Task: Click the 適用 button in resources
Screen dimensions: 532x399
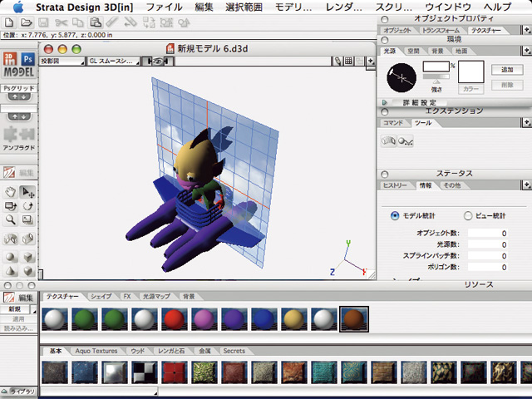Action: tap(18, 319)
